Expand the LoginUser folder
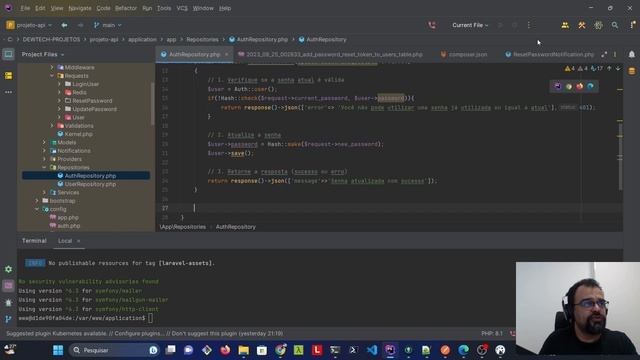This screenshot has height=360, width=640. (x=59, y=84)
